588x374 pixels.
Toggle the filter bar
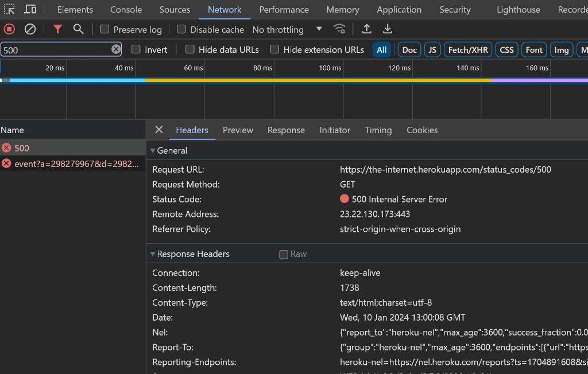point(57,29)
